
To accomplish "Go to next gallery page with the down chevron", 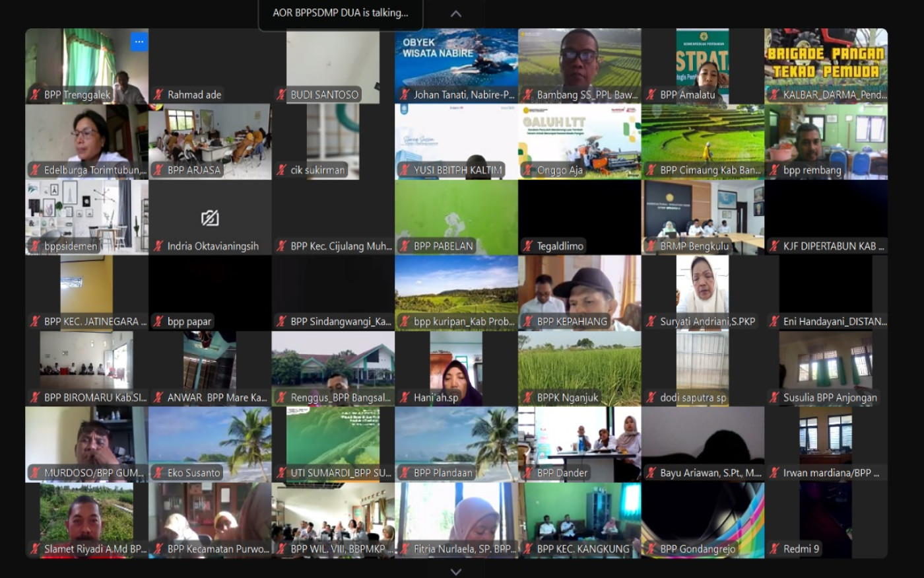I will [x=456, y=571].
